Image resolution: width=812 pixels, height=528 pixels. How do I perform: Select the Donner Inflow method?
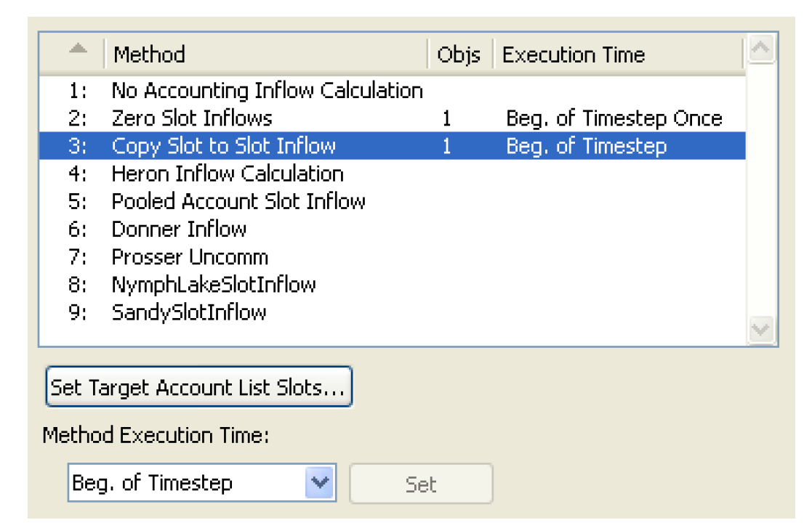coord(179,230)
